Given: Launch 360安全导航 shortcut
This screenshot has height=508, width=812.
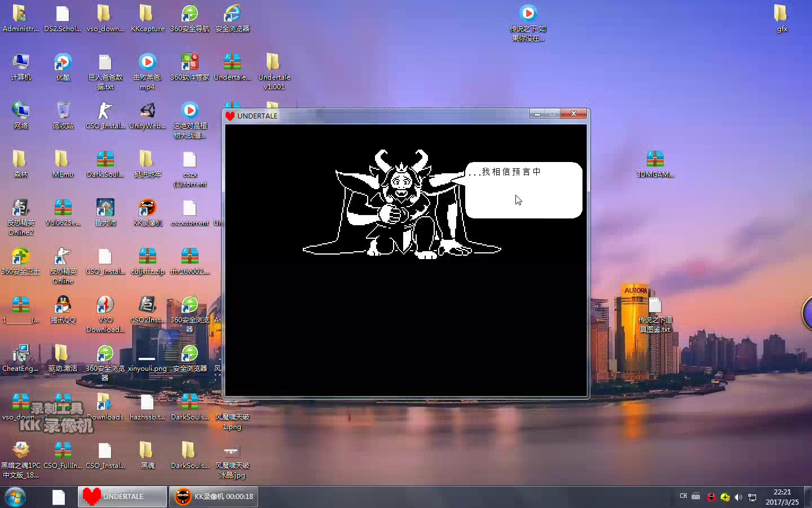Looking at the screenshot, I should pos(189,18).
